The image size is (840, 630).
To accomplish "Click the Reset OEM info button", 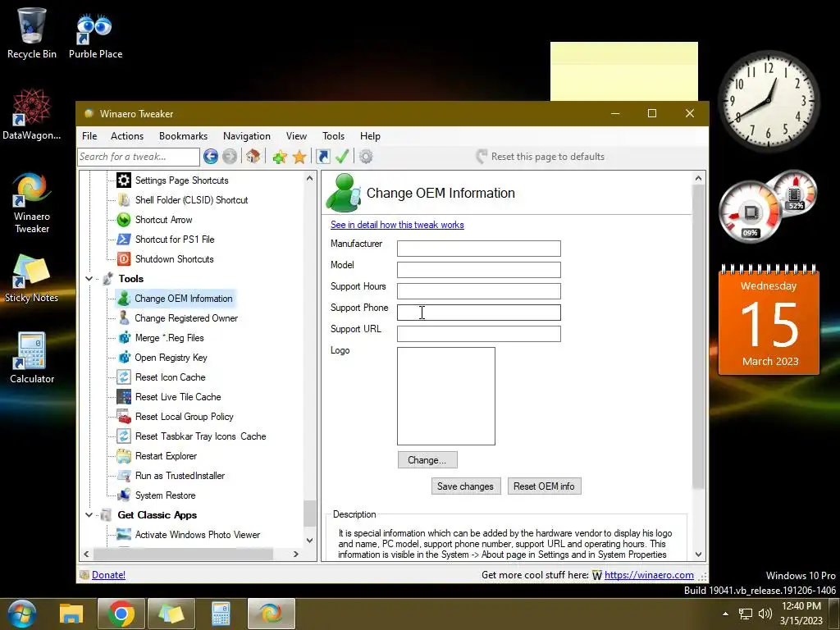I will (x=544, y=486).
